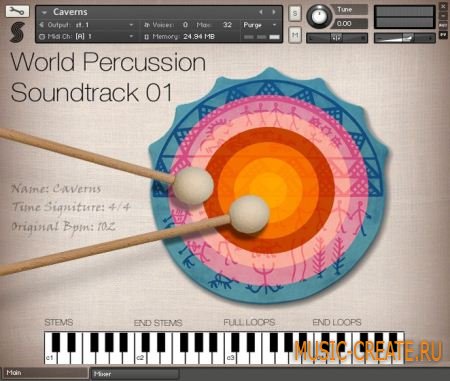Switch to the Mixer tab

(x=135, y=374)
